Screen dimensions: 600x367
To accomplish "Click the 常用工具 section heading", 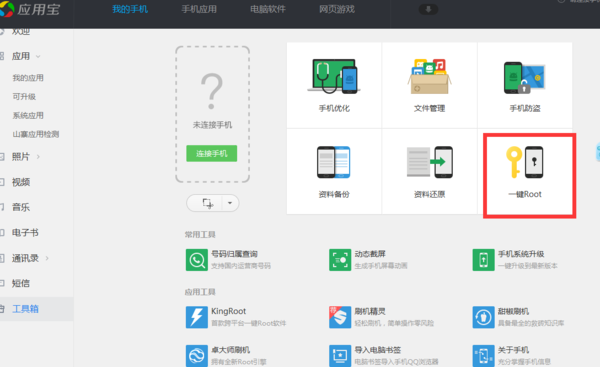I will (200, 235).
